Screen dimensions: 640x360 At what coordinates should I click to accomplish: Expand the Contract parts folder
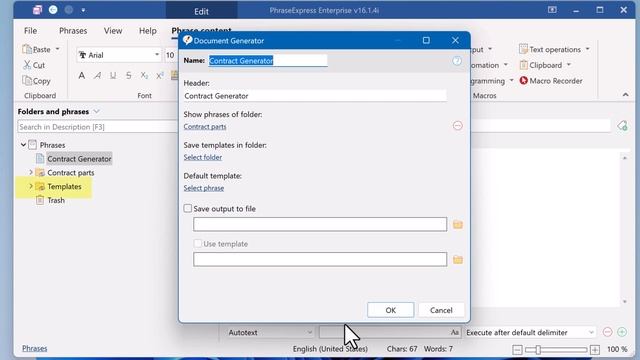[x=31, y=173]
